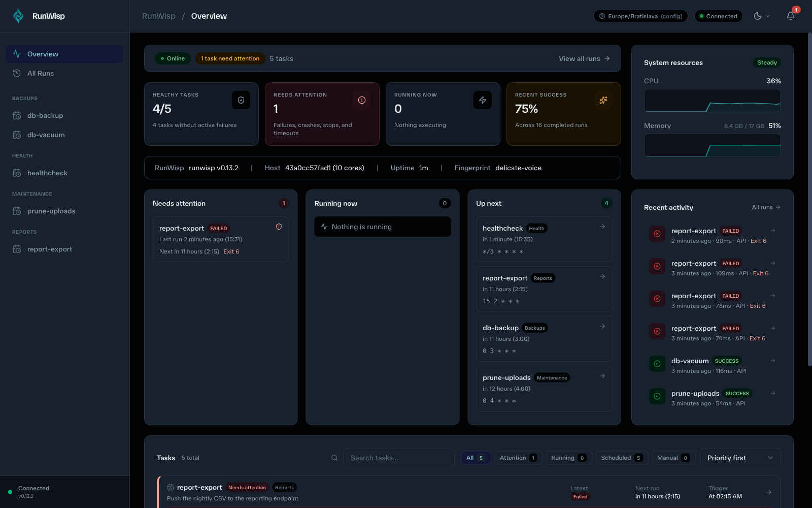This screenshot has width=812, height=508.
Task: Select the Running filter tab
Action: point(569,458)
